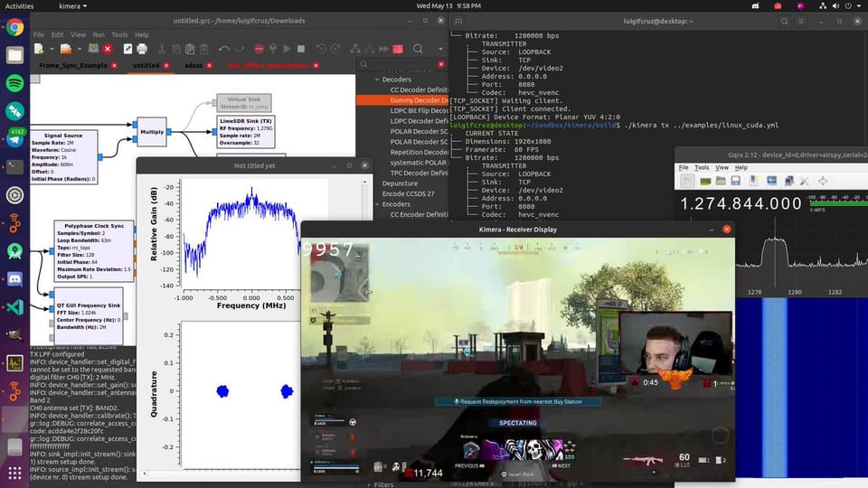
Task: Click Save flowgraph icon in GRC toolbar
Action: click(93, 49)
